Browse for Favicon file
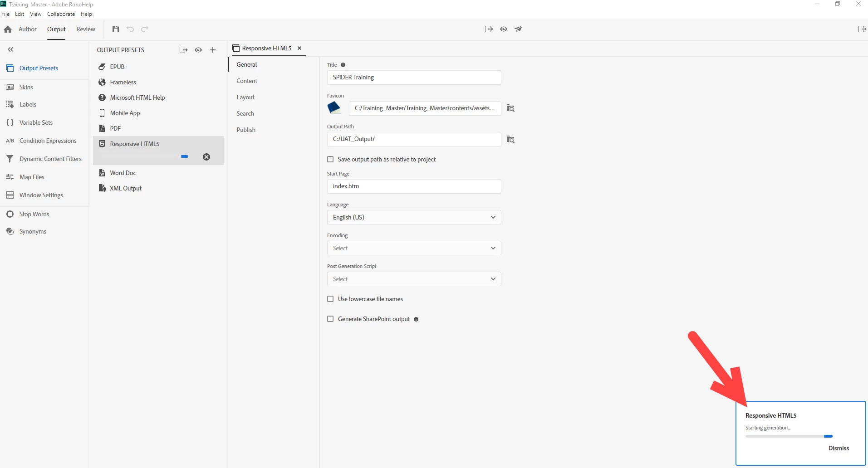The height and width of the screenshot is (468, 868). 510,108
